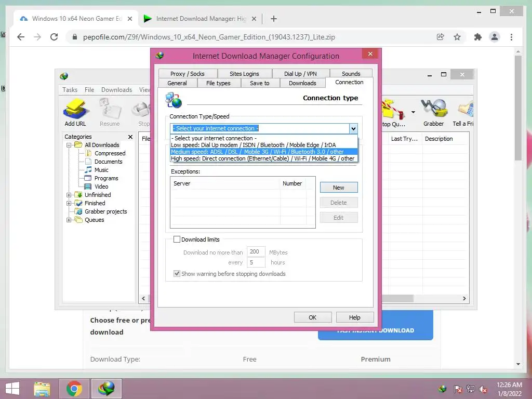The image size is (532, 399).
Task: Select the Music category icon
Action: pos(88,170)
